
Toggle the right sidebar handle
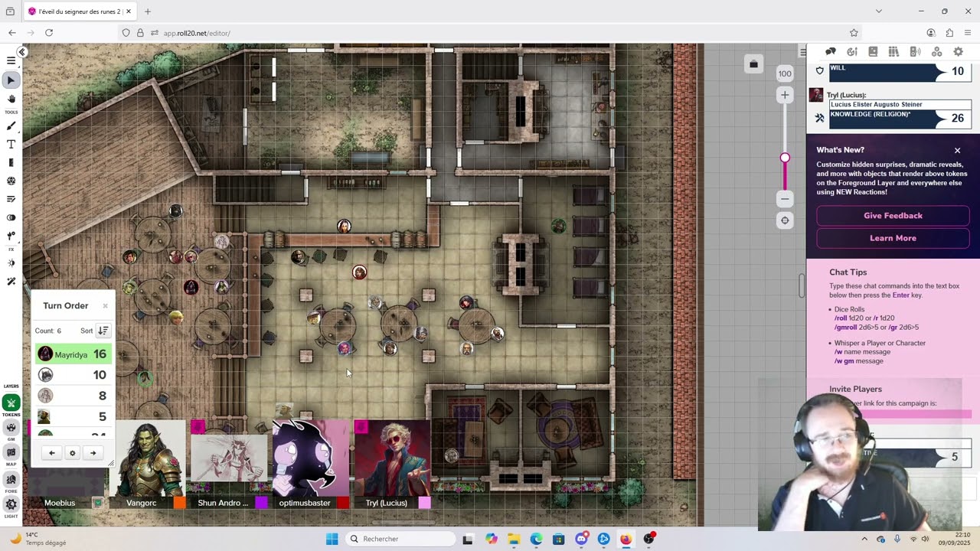(802, 52)
